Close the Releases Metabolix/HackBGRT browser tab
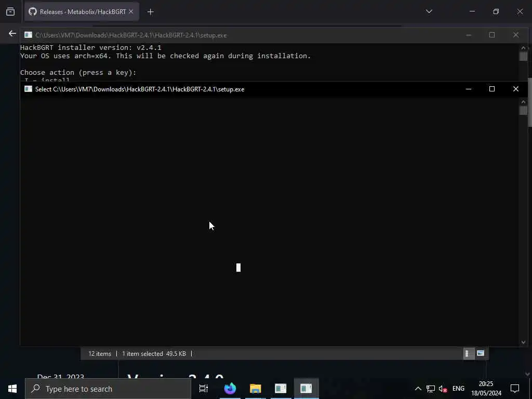Screen dimensions: 532x399 click(131, 11)
